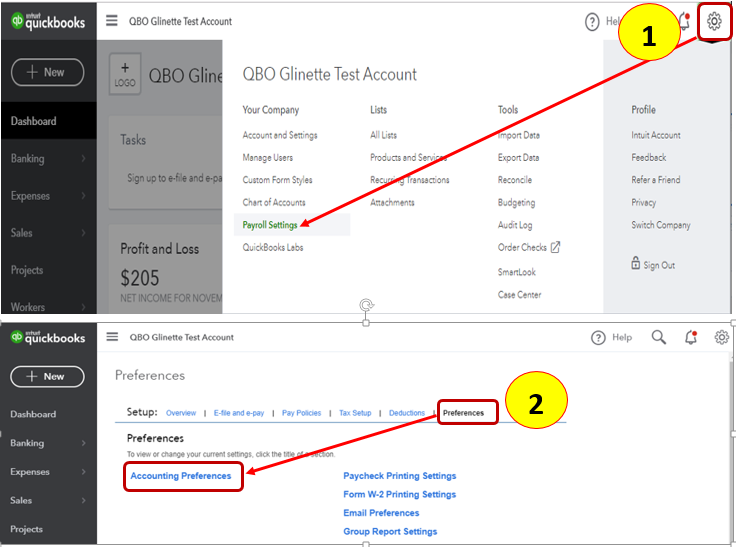The width and height of the screenshot is (736, 547).
Task: Open Reconcile tool
Action: 514,180
